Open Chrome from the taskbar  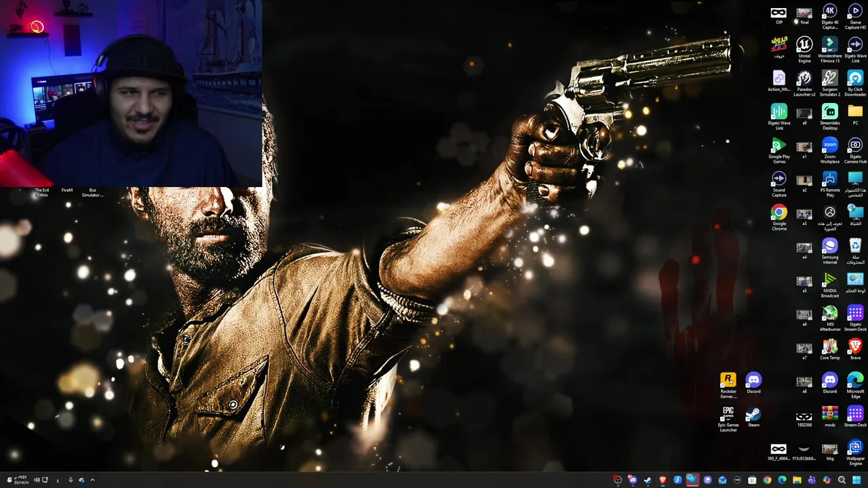point(767,480)
